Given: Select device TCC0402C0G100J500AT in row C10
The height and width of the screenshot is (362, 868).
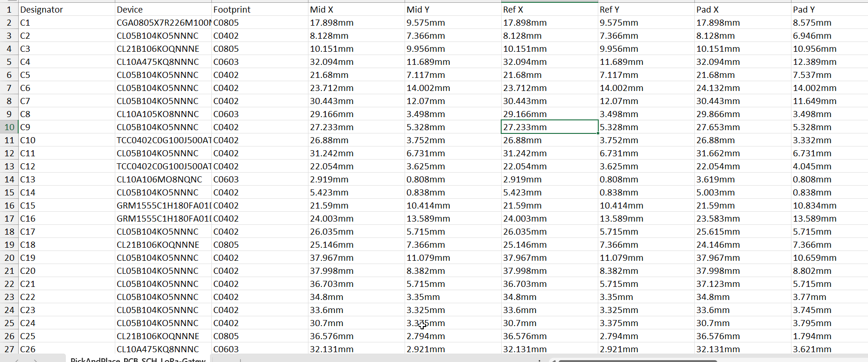Looking at the screenshot, I should 163,140.
